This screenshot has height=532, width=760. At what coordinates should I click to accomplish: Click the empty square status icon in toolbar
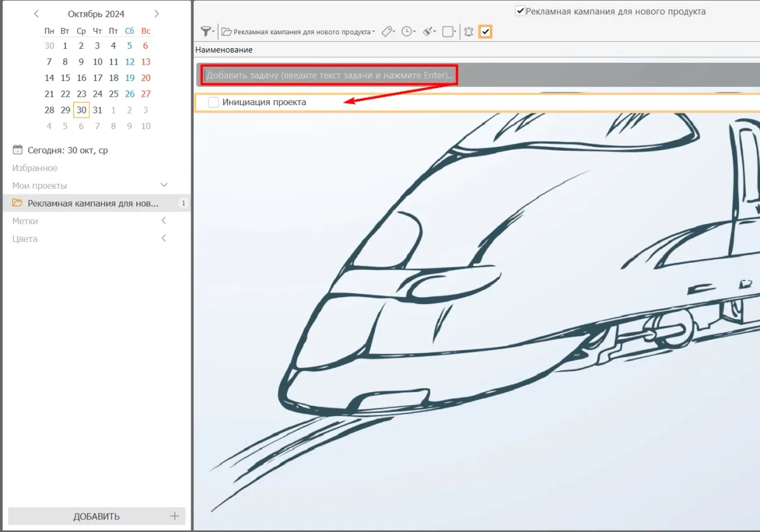(x=448, y=32)
